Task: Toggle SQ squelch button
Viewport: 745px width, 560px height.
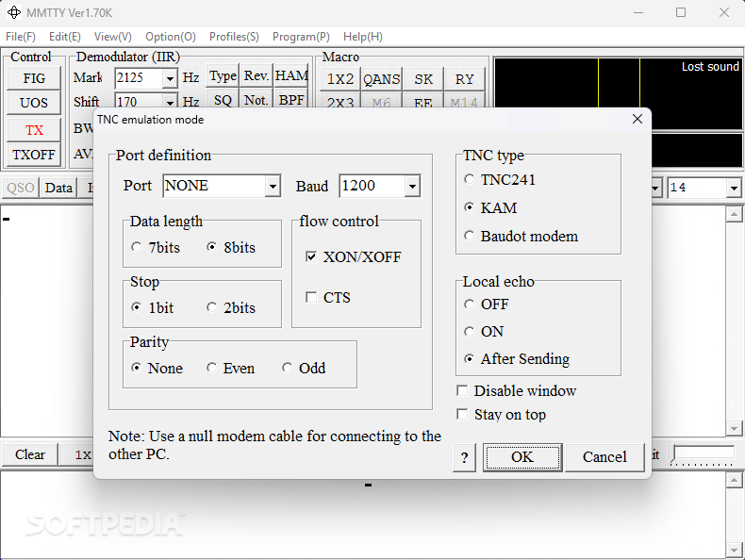Action: coord(223,100)
